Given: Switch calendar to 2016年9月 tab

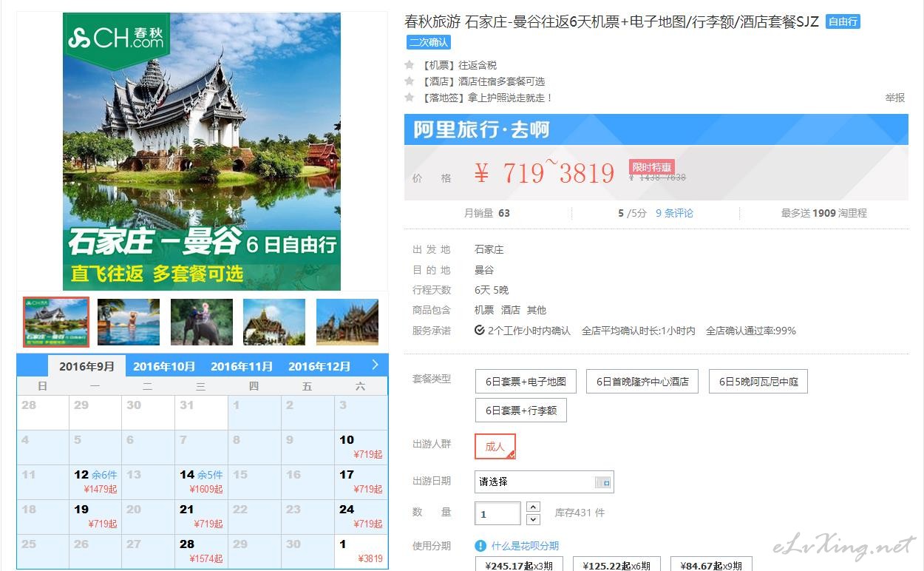Looking at the screenshot, I should [x=86, y=366].
